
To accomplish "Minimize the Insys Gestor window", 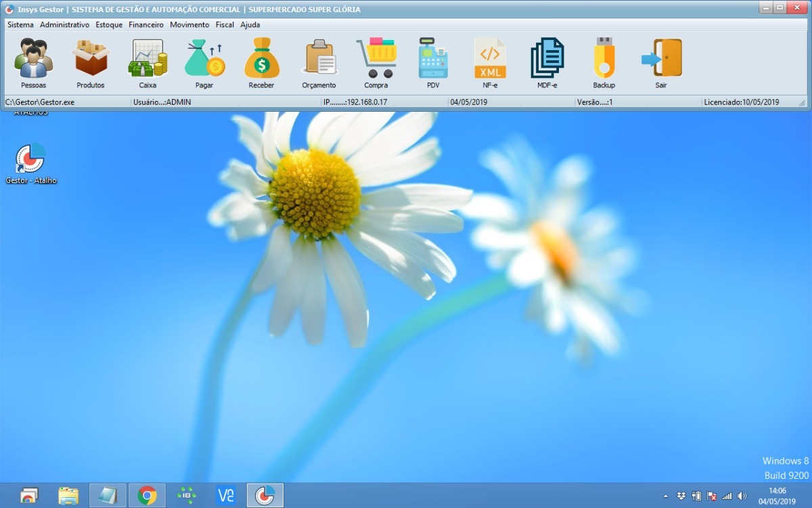I will click(765, 8).
